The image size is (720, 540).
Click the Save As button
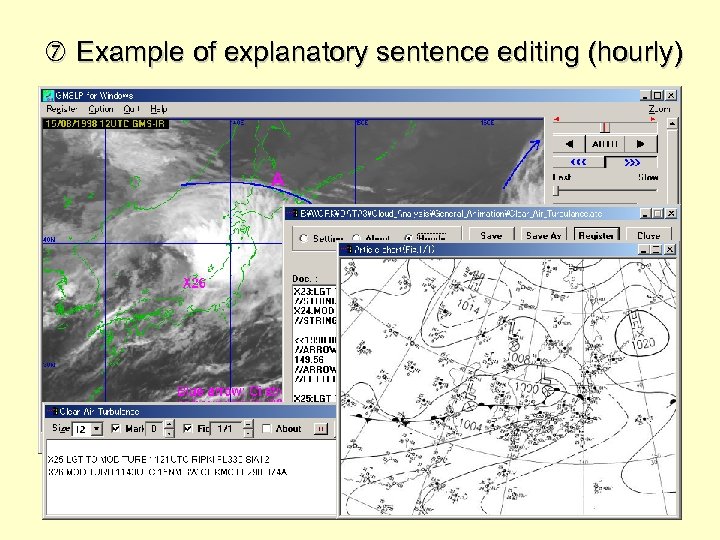tap(544, 236)
